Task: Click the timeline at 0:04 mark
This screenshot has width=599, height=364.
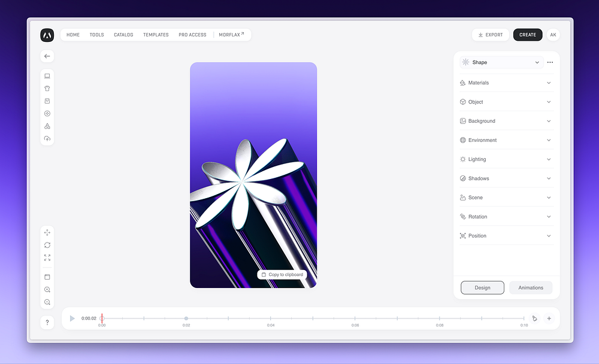Action: pyautogui.click(x=271, y=318)
